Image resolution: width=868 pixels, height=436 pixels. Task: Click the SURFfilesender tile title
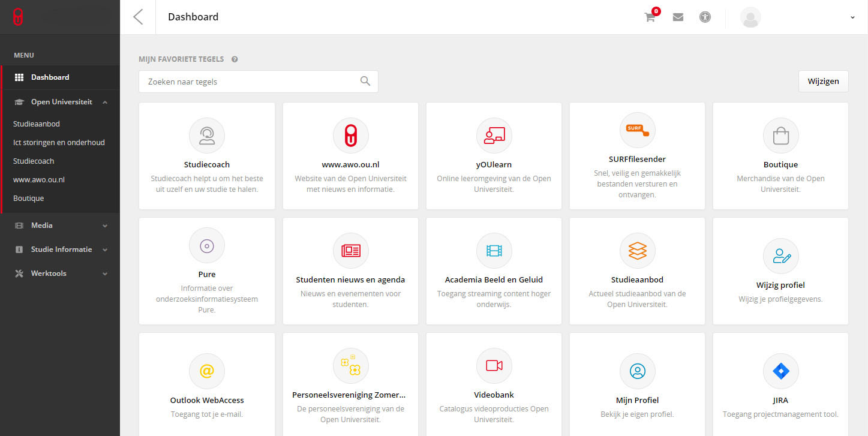tap(637, 159)
